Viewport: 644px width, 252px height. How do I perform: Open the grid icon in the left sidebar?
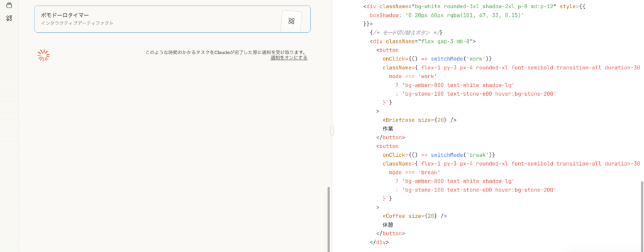click(9, 18)
